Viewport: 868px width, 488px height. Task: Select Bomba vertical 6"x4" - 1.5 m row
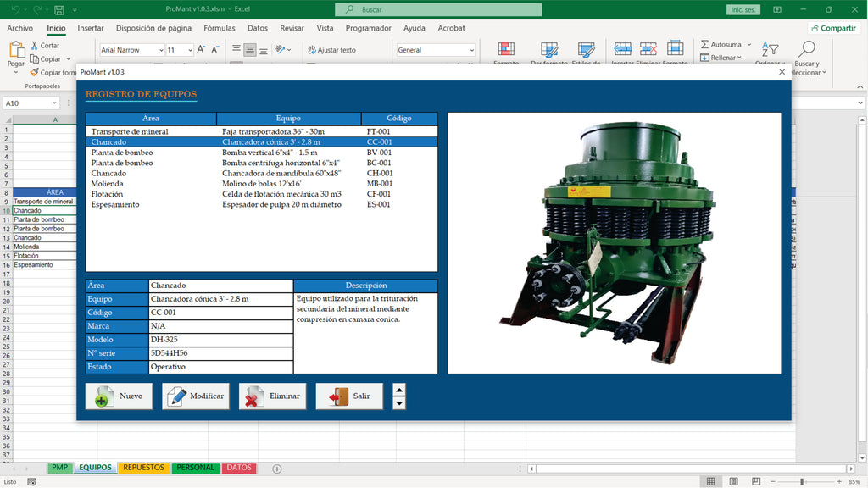pos(261,152)
